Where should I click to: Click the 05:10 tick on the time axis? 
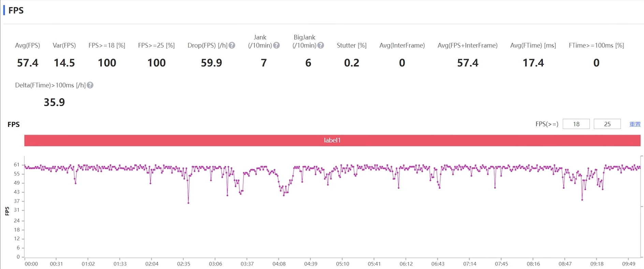click(x=342, y=264)
